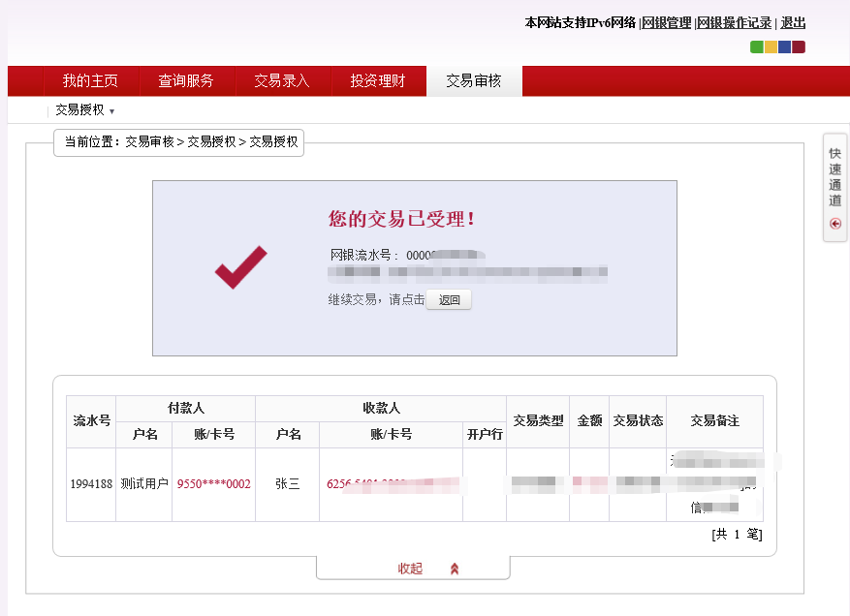Select the dark red theme color swatch
The image size is (850, 616).
[x=799, y=47]
